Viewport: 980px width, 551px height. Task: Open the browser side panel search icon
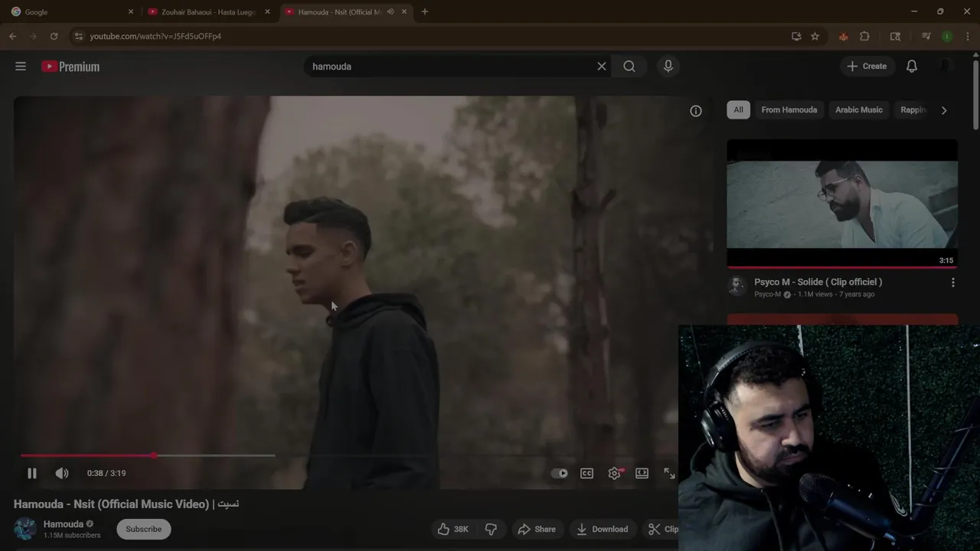pyautogui.click(x=895, y=36)
